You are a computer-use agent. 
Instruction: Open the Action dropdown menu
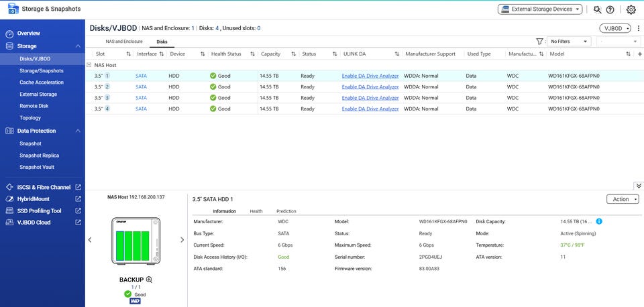pos(623,199)
